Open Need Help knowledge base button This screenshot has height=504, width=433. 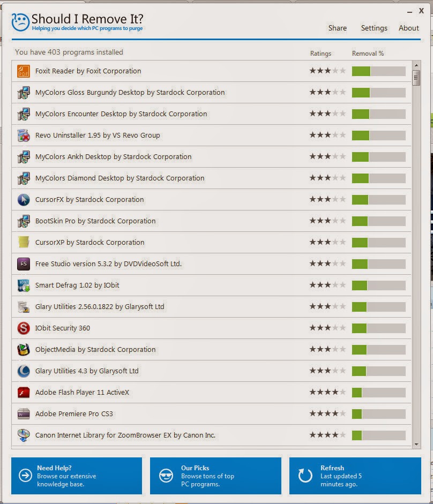pyautogui.click(x=77, y=476)
